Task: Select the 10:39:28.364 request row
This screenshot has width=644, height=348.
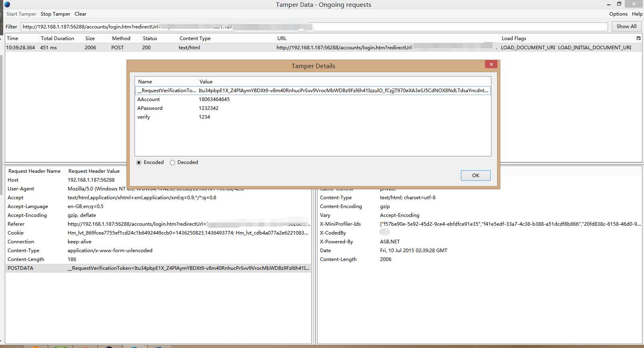Action: (323, 48)
